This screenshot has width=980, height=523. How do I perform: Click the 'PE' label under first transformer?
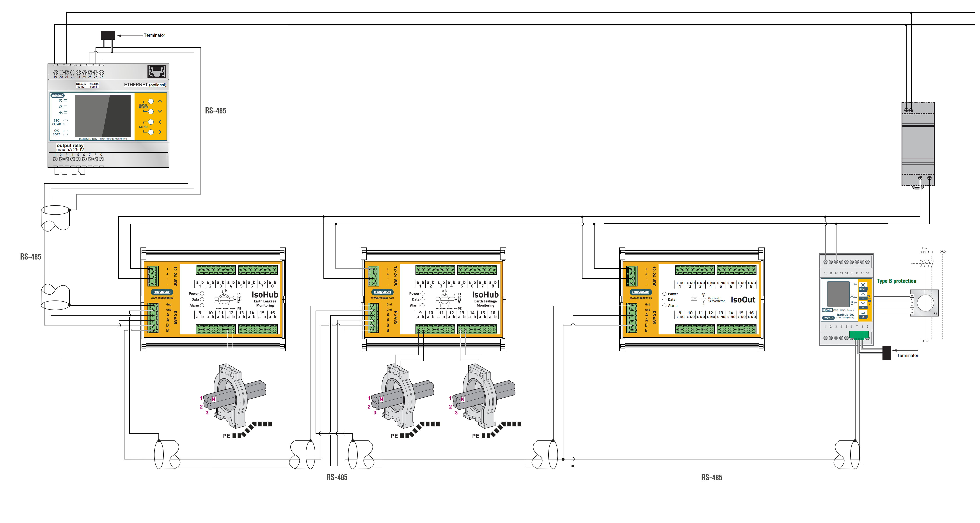(226, 436)
